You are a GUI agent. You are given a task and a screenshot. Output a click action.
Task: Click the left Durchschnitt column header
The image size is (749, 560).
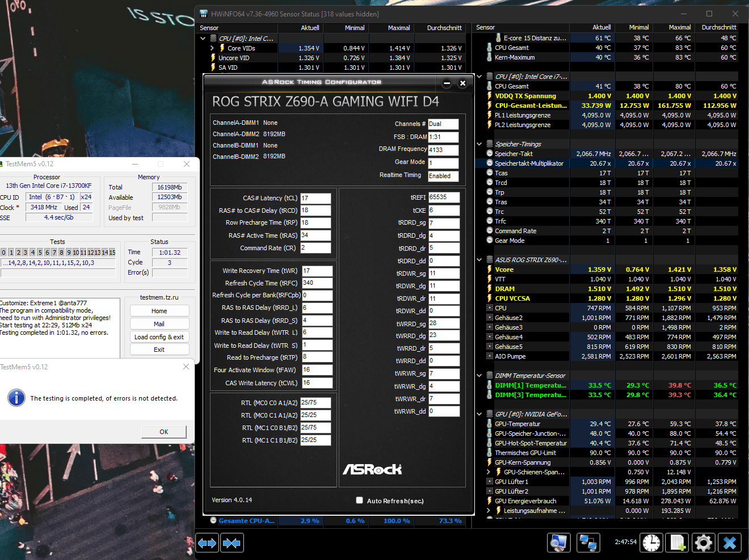point(440,28)
